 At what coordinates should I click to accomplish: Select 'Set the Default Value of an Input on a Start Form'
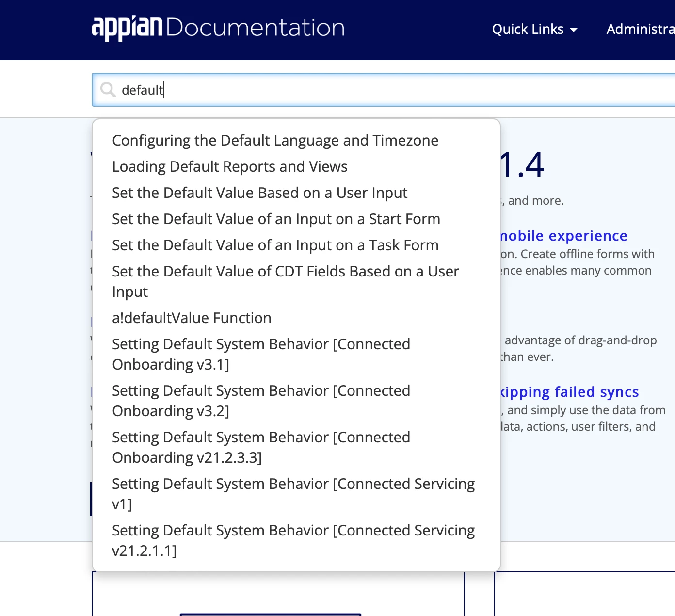tap(276, 219)
